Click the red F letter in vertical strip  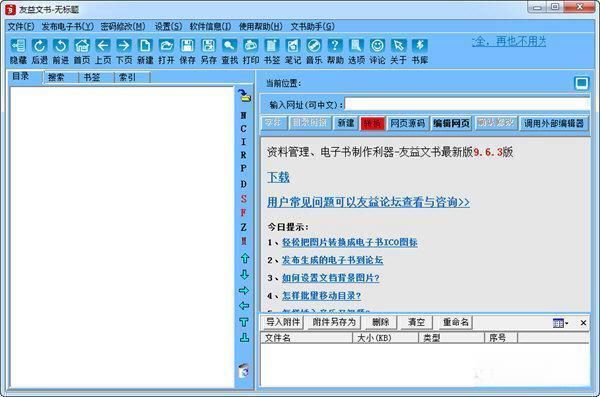pos(243,213)
